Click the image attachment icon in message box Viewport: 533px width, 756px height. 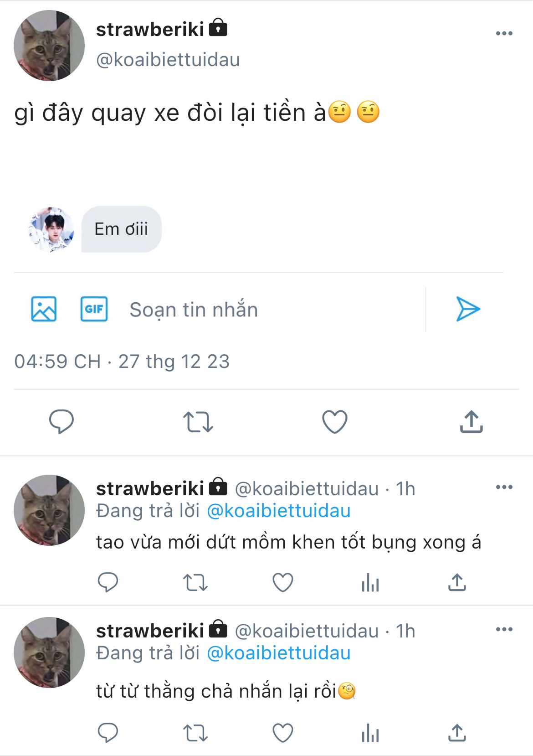click(x=44, y=309)
